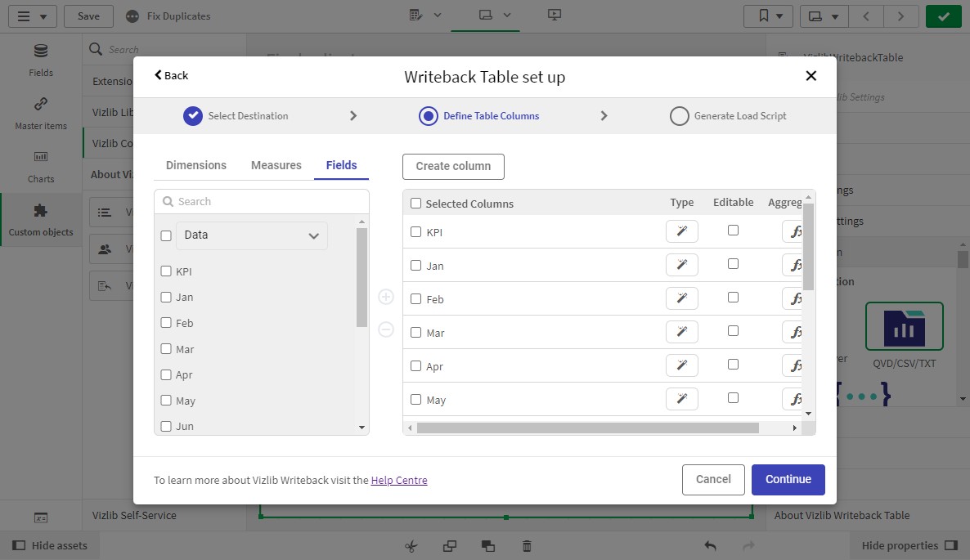Expand the Data table dropdown
The height and width of the screenshot is (560, 970).
tap(251, 235)
